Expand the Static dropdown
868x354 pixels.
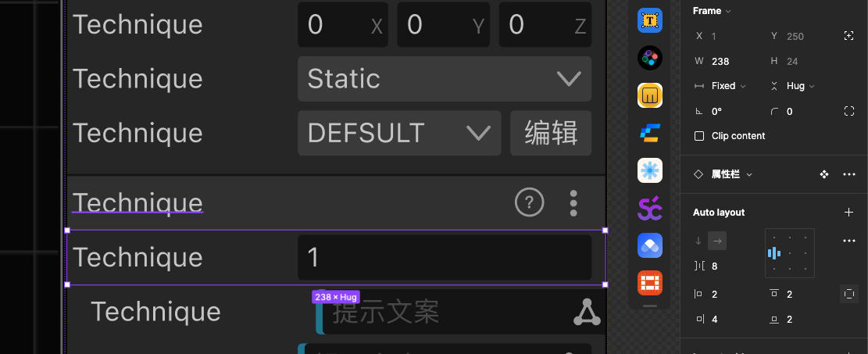pyautogui.click(x=444, y=79)
